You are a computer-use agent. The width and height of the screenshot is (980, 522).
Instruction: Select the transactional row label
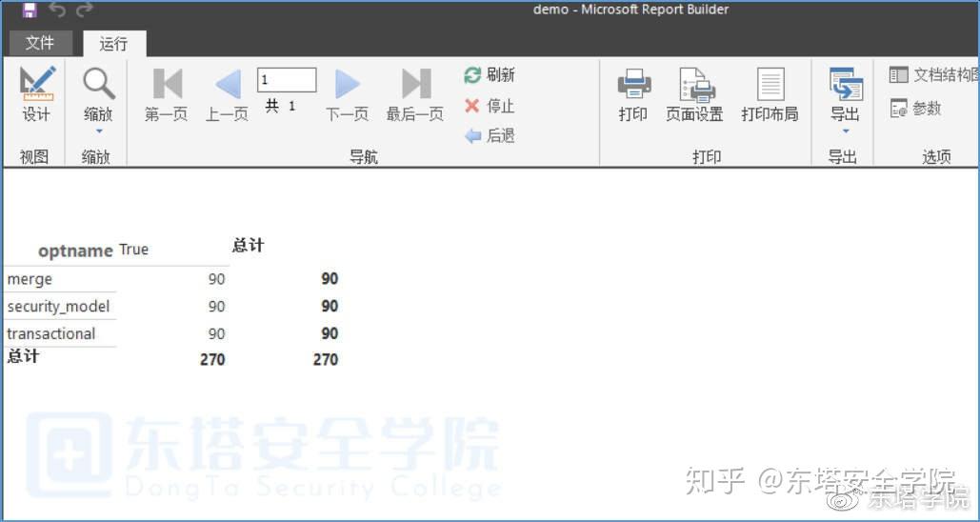pos(51,333)
